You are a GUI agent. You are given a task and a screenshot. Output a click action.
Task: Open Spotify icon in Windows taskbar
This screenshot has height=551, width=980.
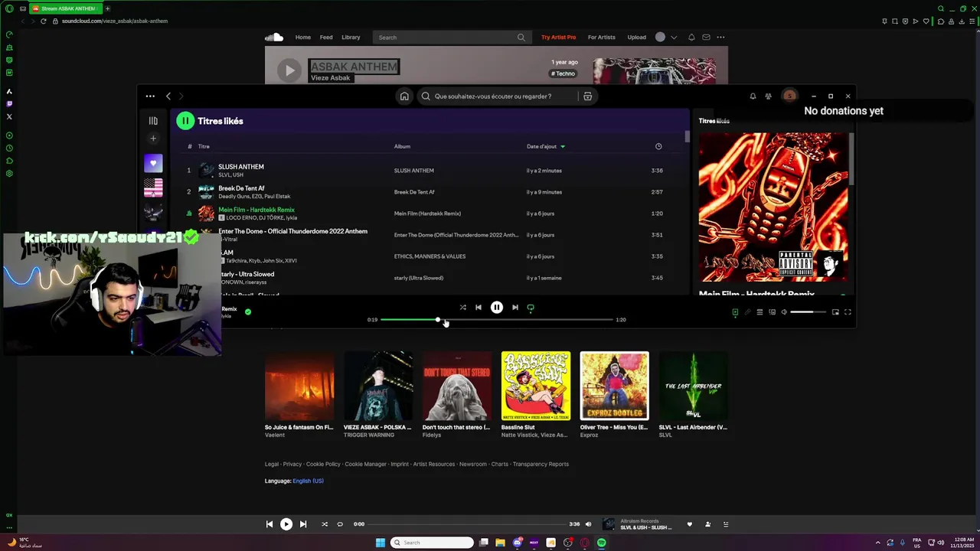click(602, 543)
